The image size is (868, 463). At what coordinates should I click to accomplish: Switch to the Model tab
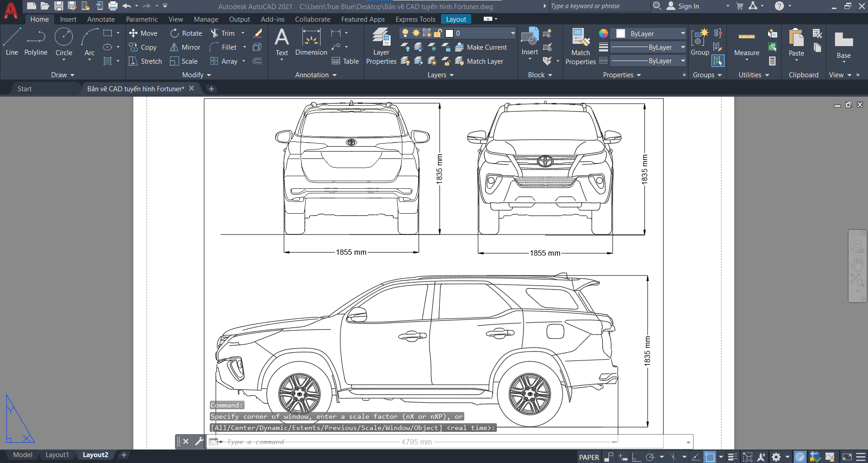point(23,455)
